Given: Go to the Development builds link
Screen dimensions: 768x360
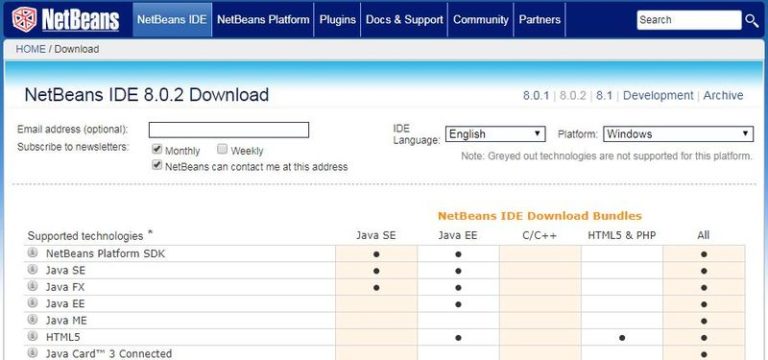Looking at the screenshot, I should pyautogui.click(x=658, y=96).
